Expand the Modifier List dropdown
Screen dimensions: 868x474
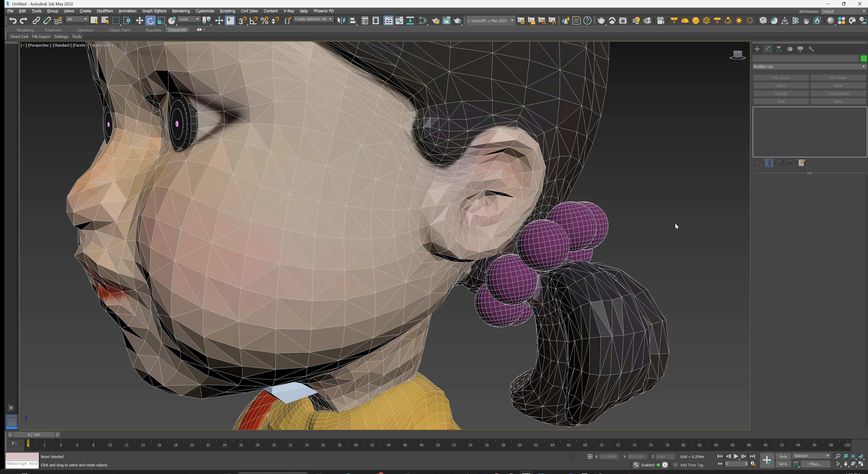(x=809, y=67)
